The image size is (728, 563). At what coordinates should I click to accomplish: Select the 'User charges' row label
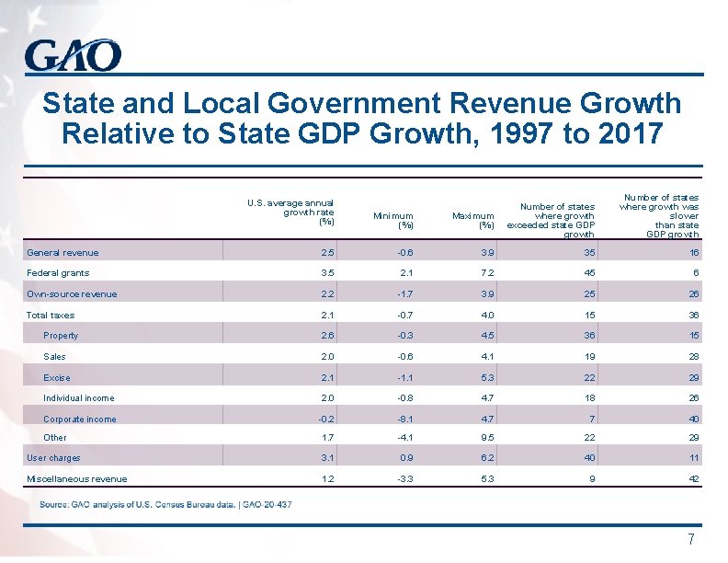pyautogui.click(x=53, y=458)
